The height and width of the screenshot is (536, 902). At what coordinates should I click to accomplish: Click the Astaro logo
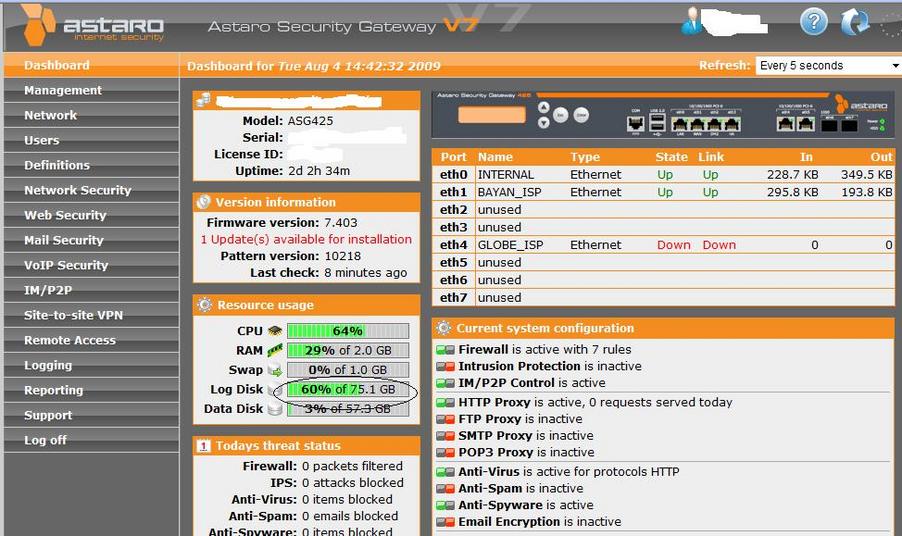coord(94,25)
